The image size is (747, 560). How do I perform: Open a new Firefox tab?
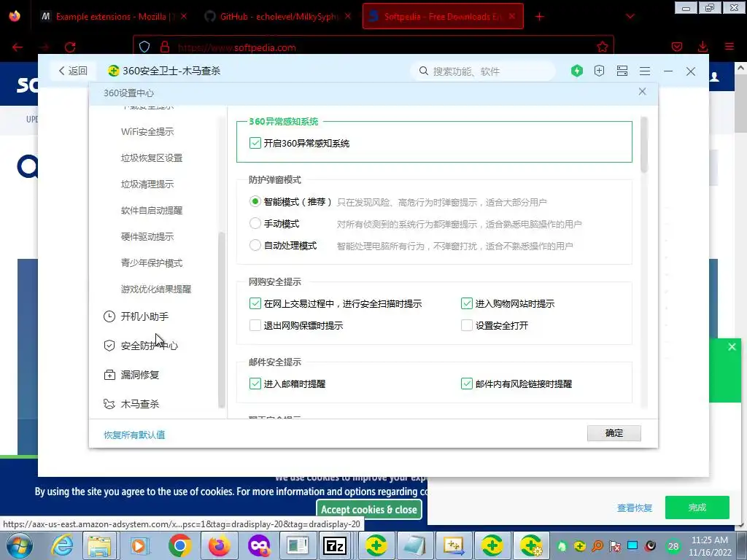(539, 17)
